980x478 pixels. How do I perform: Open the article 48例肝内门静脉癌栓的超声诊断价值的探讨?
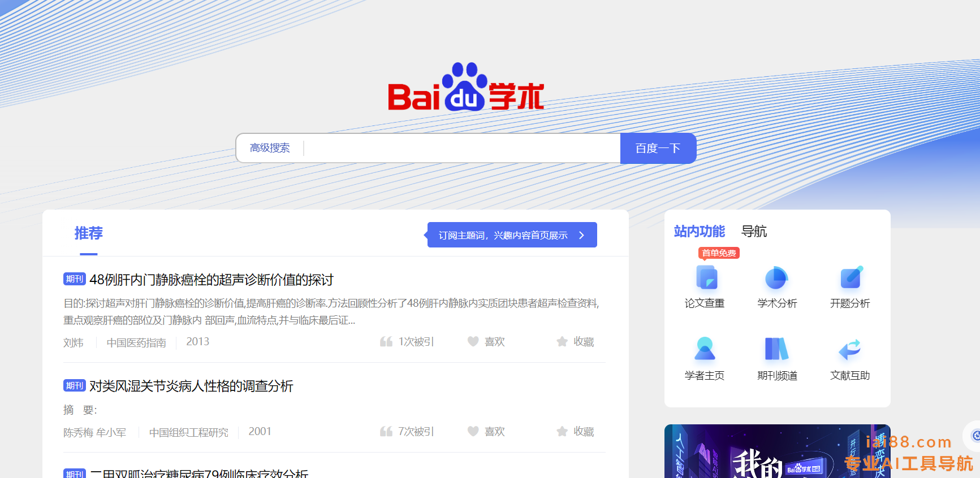pyautogui.click(x=211, y=279)
